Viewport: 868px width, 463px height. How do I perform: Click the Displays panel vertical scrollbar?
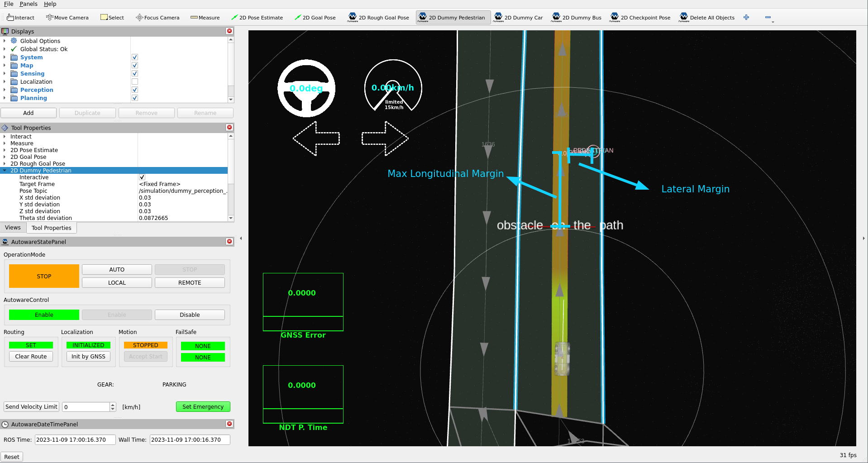tap(231, 68)
